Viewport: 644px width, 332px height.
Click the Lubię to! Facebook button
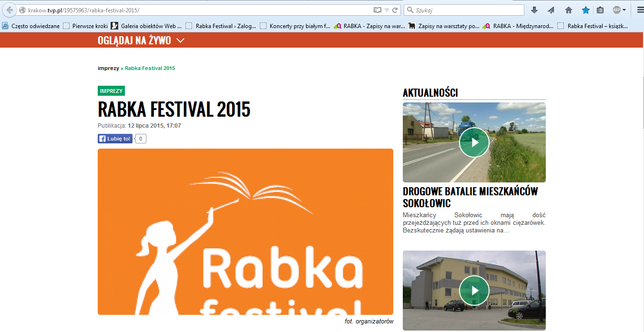[115, 139]
